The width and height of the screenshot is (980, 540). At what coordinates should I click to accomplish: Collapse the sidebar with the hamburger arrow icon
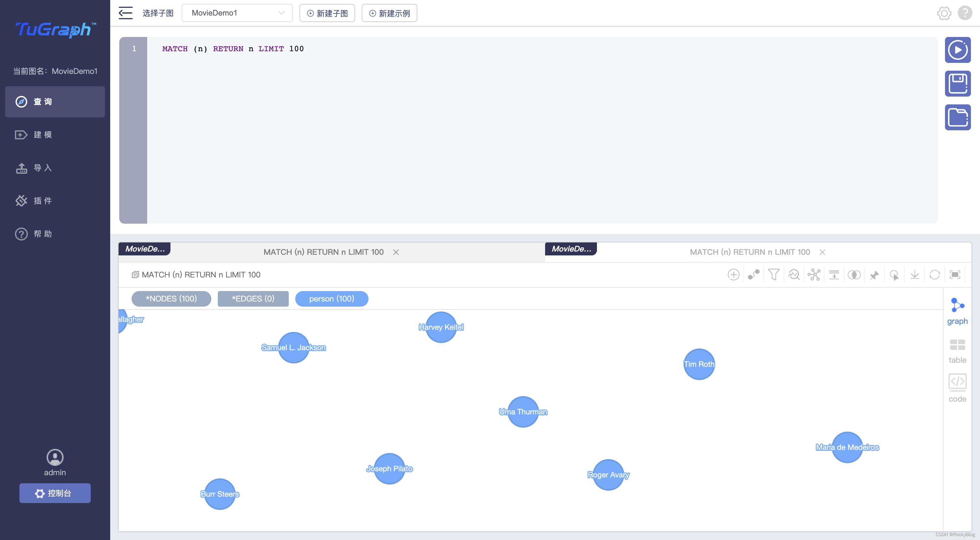pyautogui.click(x=125, y=13)
